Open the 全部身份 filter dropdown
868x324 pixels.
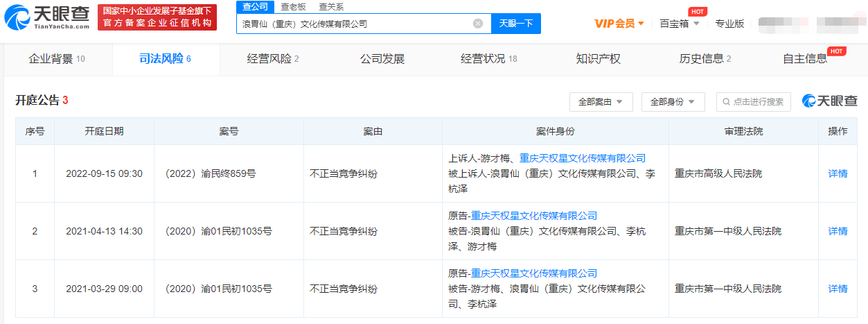click(673, 102)
